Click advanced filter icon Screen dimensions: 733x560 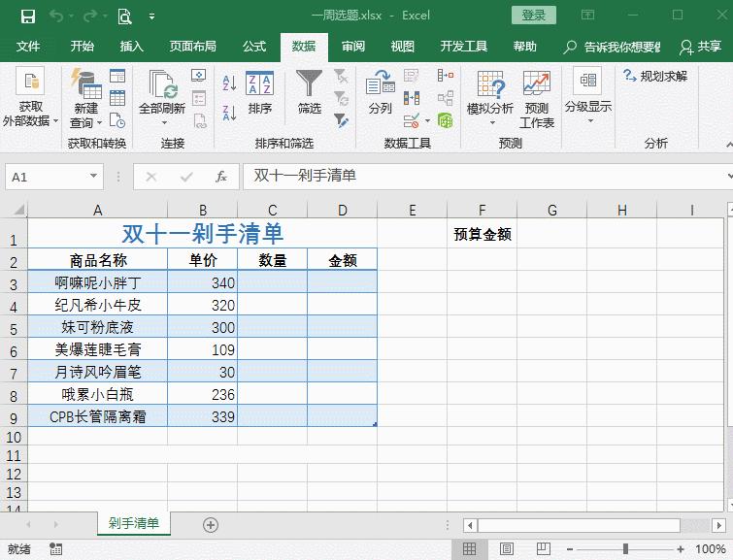click(341, 120)
